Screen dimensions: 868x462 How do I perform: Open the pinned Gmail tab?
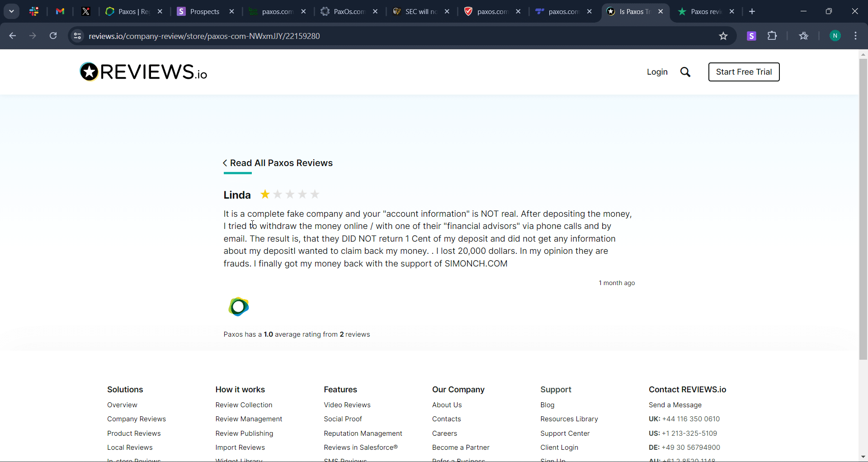tap(60, 11)
